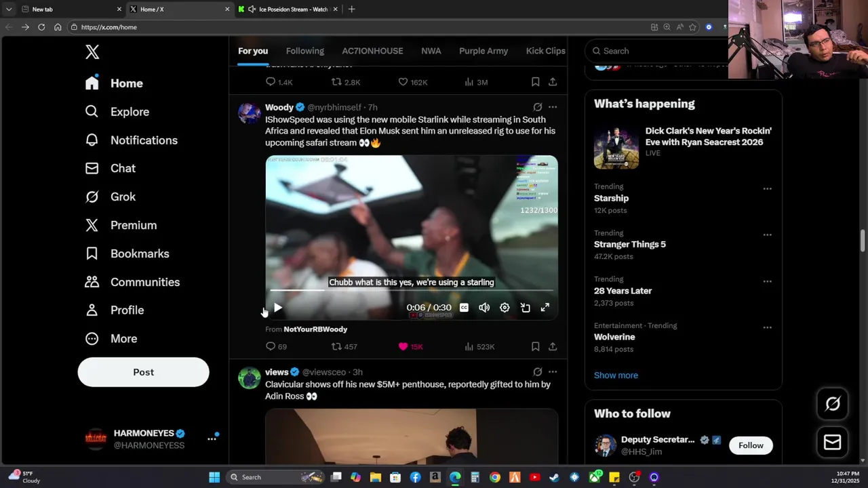Unlike Woody's post (15K heart)

(410, 346)
